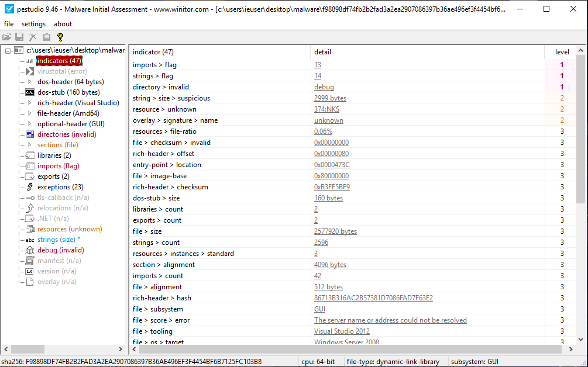Click the save toolbar icon
Viewport: 588px width, 367px height.
pos(19,37)
